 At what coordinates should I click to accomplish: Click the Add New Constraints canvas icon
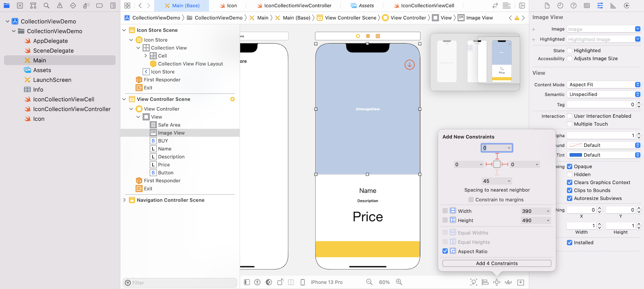tap(497, 282)
